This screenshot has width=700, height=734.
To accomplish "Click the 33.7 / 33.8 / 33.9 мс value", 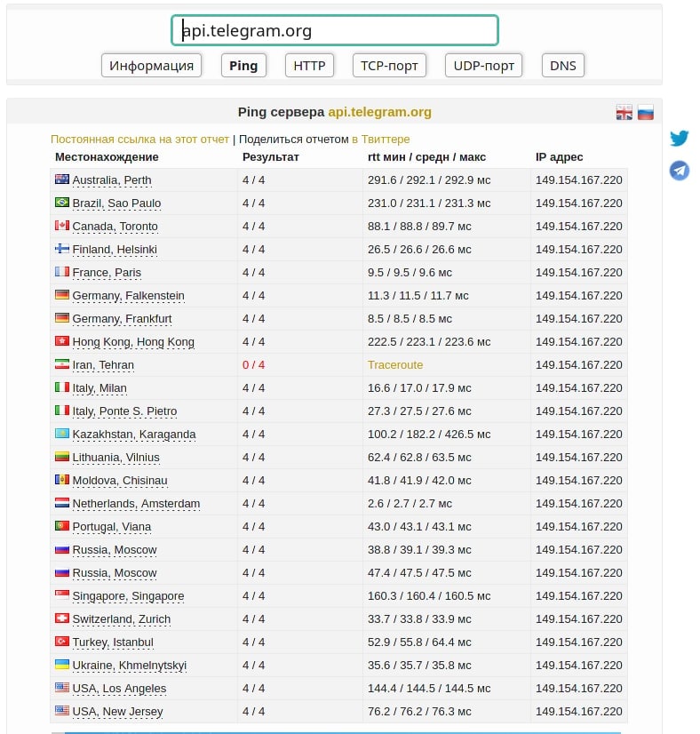I will point(419,618).
